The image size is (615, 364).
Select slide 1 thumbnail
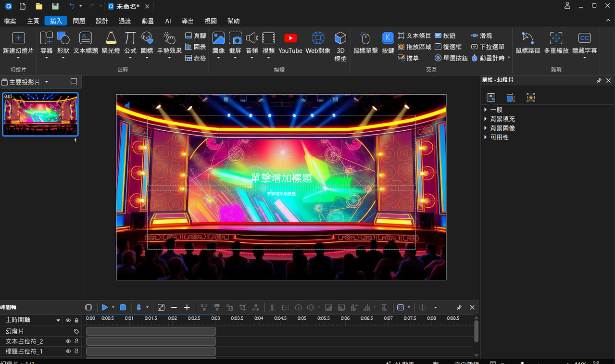40,114
